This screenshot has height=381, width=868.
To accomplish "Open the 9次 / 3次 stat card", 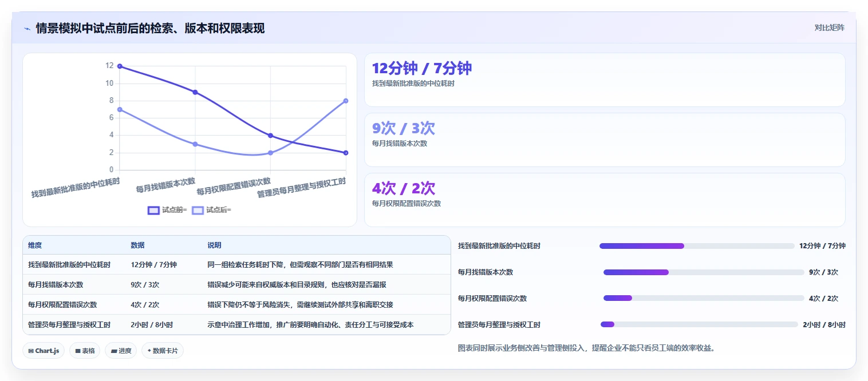I will [x=605, y=140].
